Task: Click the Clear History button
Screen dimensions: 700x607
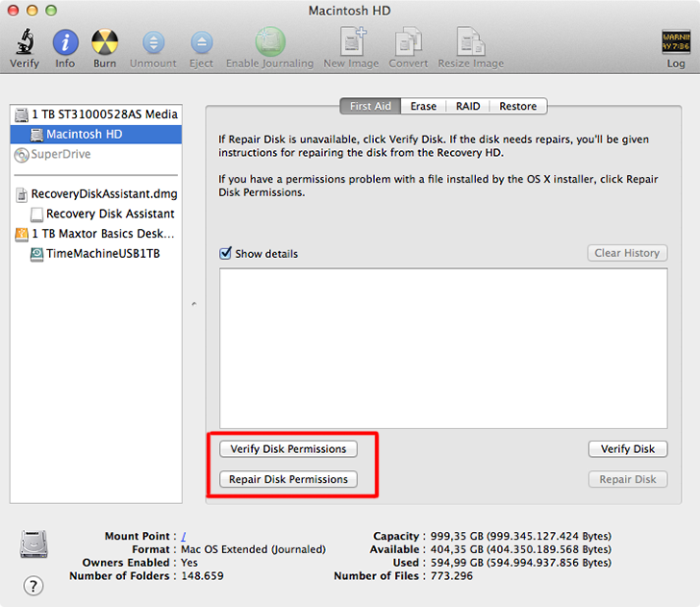Action: coord(627,253)
